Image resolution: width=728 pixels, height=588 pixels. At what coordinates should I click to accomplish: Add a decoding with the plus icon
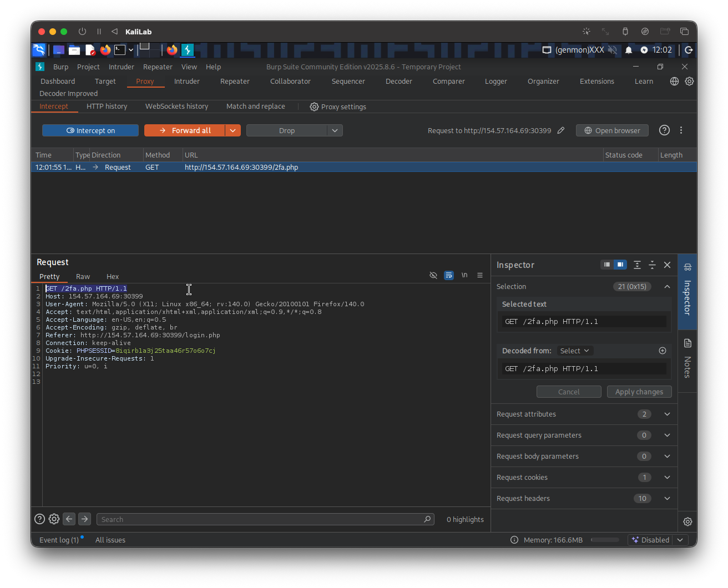tap(662, 351)
